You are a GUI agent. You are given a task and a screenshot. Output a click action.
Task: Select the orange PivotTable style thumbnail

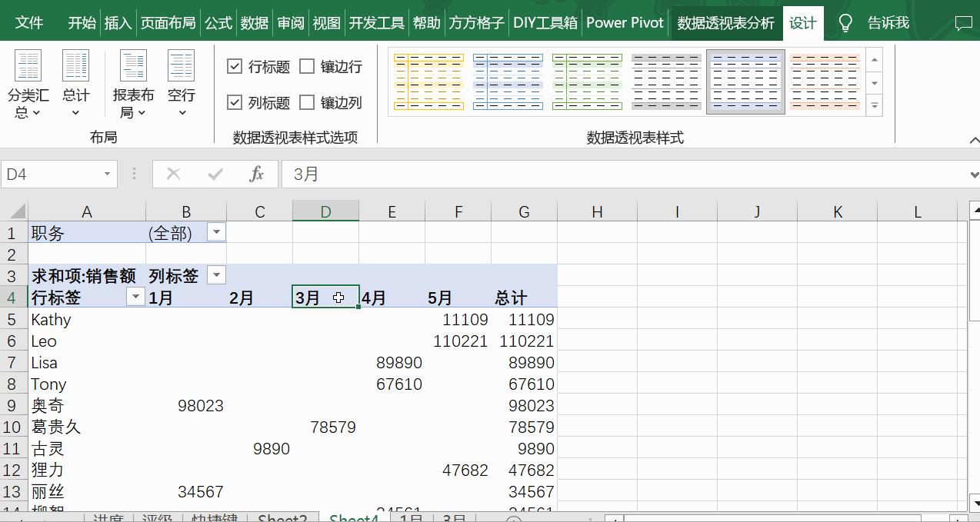[825, 81]
